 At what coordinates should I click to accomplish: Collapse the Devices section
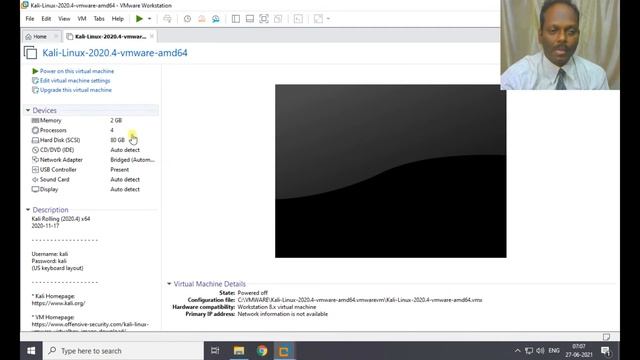pos(28,110)
